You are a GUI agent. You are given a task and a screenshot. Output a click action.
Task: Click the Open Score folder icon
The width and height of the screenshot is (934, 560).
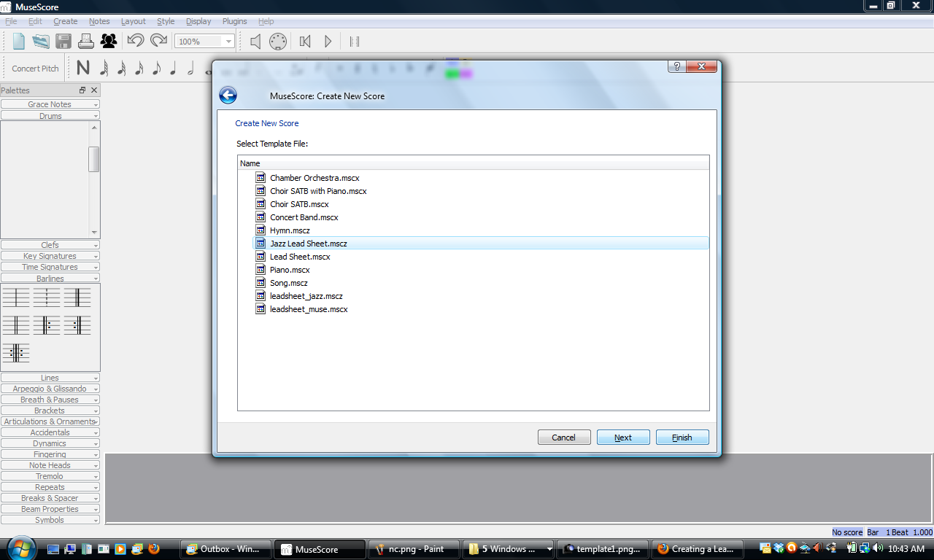click(x=41, y=42)
